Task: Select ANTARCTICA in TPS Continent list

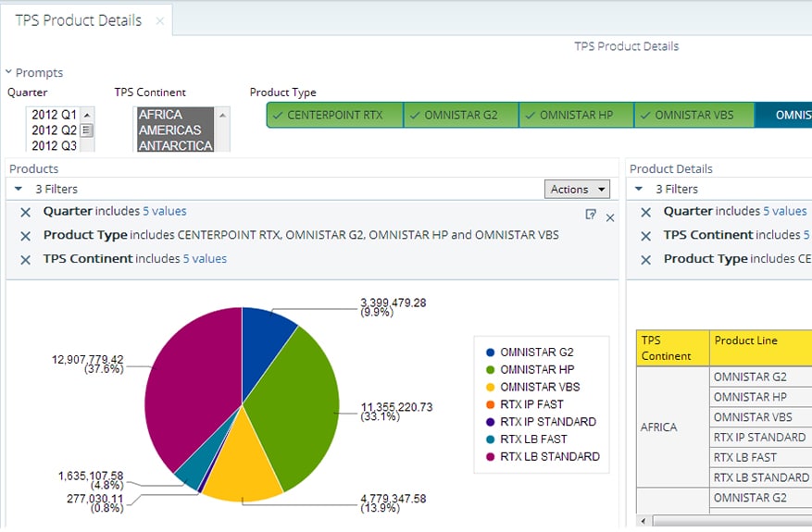Action: click(175, 145)
